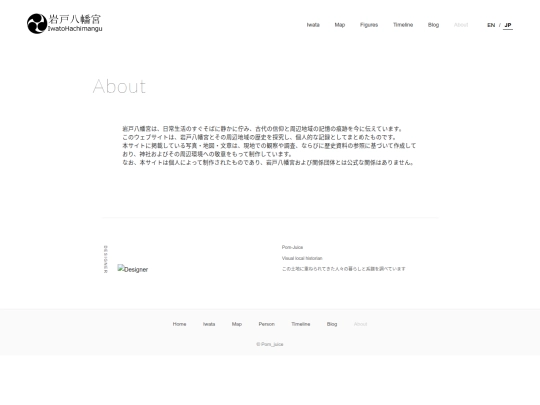
Task: Go to Figures in top navigation
Action: pyautogui.click(x=369, y=25)
